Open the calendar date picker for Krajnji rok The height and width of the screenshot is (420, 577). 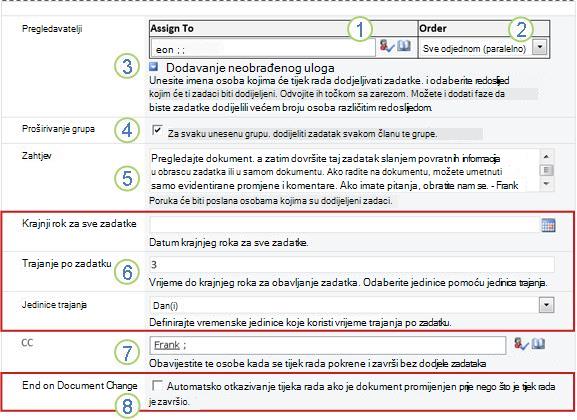click(x=548, y=225)
